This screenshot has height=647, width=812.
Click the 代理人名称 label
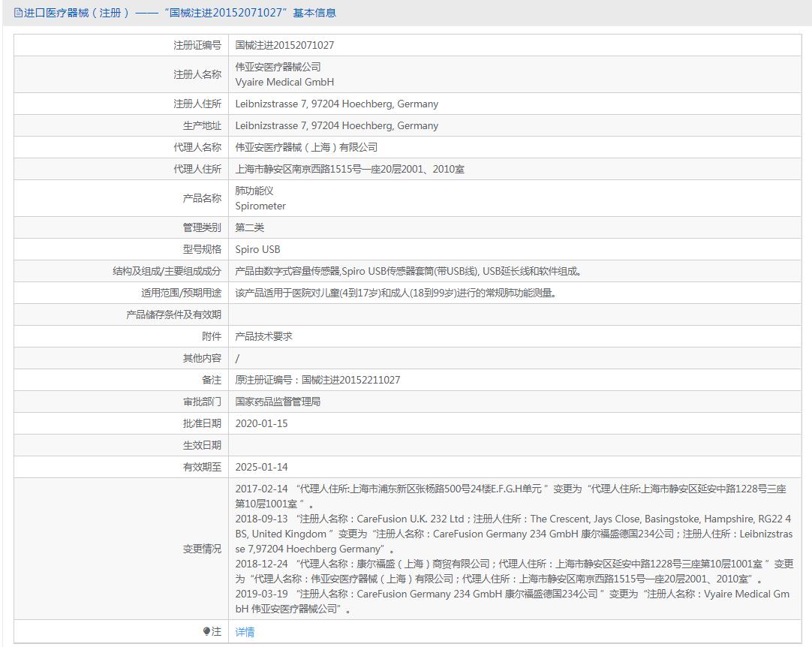[197, 147]
